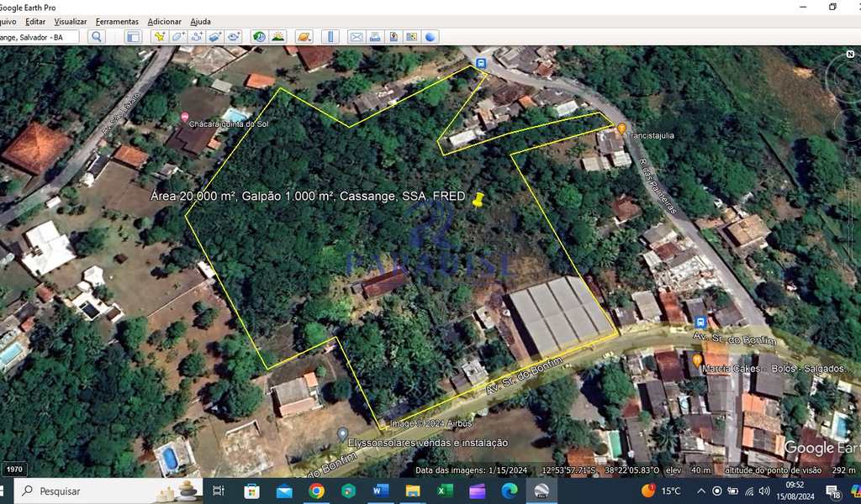
Task: Click View in Google Maps icon
Action: pyautogui.click(x=411, y=37)
